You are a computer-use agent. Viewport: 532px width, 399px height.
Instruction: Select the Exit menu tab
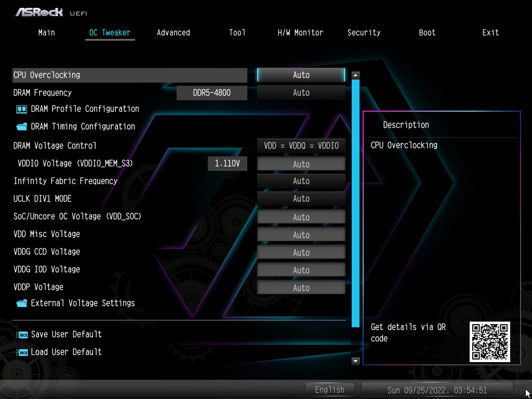coord(490,33)
